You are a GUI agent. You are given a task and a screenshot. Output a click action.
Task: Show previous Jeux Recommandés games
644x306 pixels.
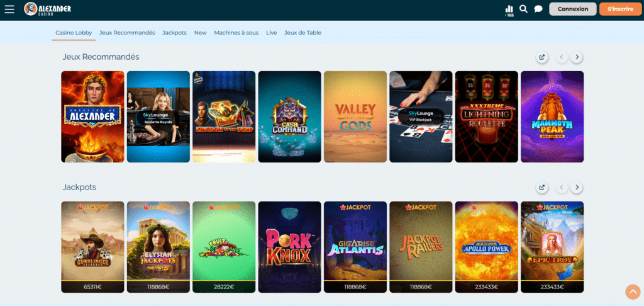click(562, 57)
